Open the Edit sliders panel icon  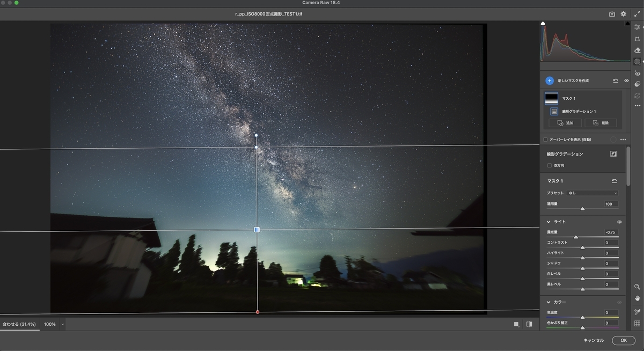637,27
